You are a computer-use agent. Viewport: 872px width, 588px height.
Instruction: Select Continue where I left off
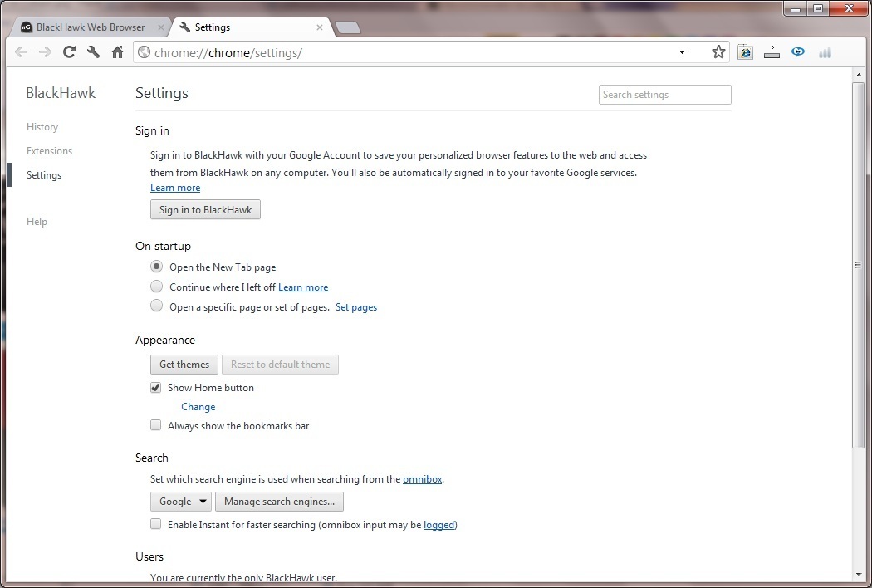point(157,287)
